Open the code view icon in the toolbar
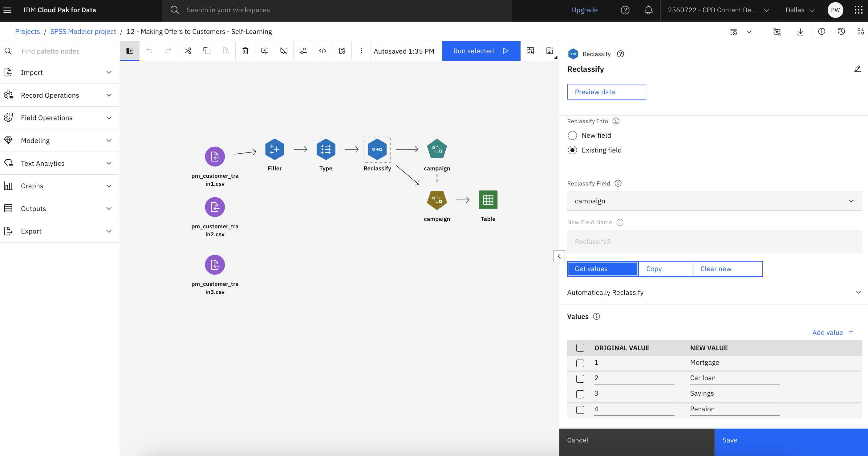Image resolution: width=868 pixels, height=456 pixels. (x=322, y=51)
